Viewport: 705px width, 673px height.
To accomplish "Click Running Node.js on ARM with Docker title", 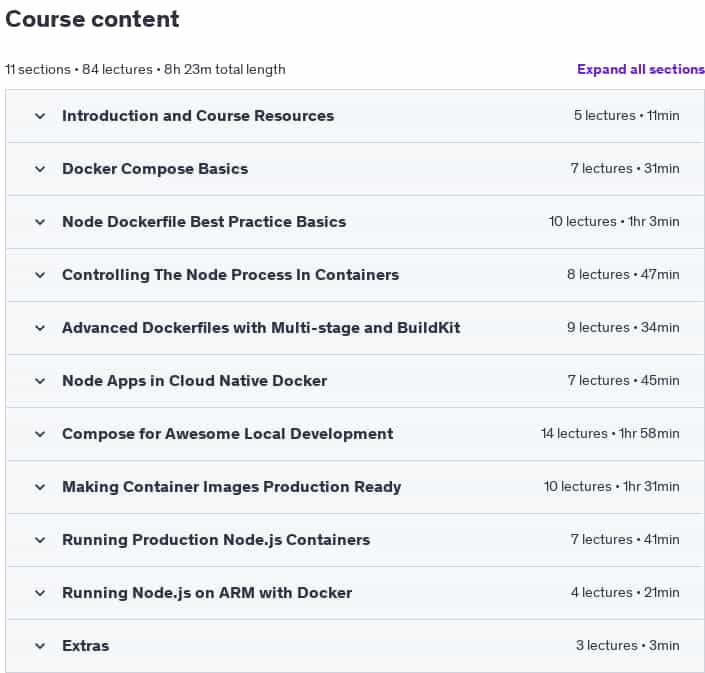I will (x=207, y=593).
